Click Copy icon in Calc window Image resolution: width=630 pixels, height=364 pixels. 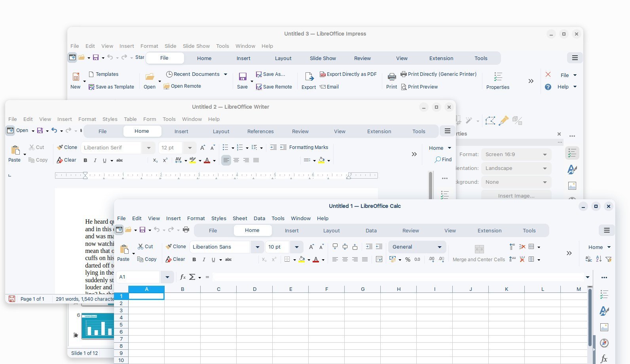tap(147, 259)
